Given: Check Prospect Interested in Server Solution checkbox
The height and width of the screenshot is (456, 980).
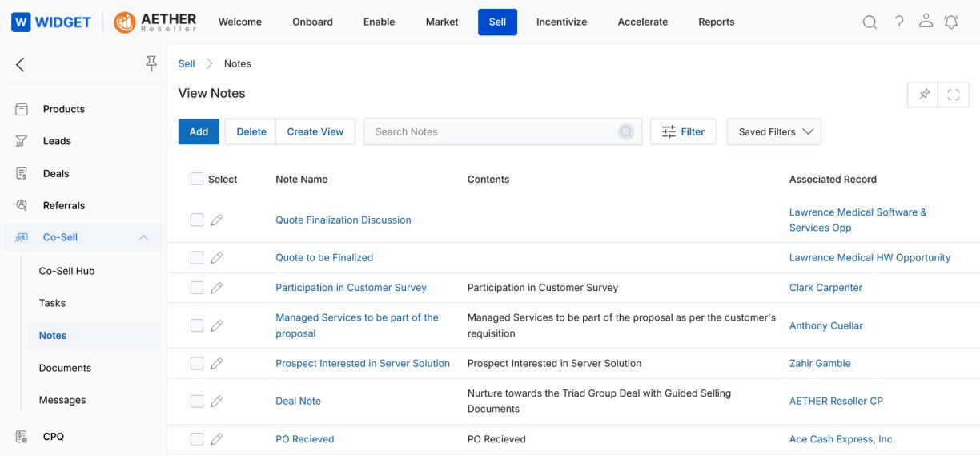Looking at the screenshot, I should click(197, 363).
